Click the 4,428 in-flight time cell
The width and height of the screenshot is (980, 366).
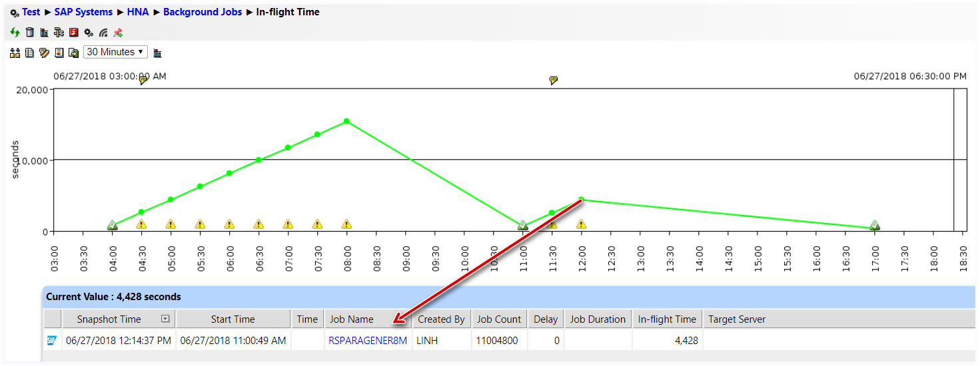coord(667,341)
